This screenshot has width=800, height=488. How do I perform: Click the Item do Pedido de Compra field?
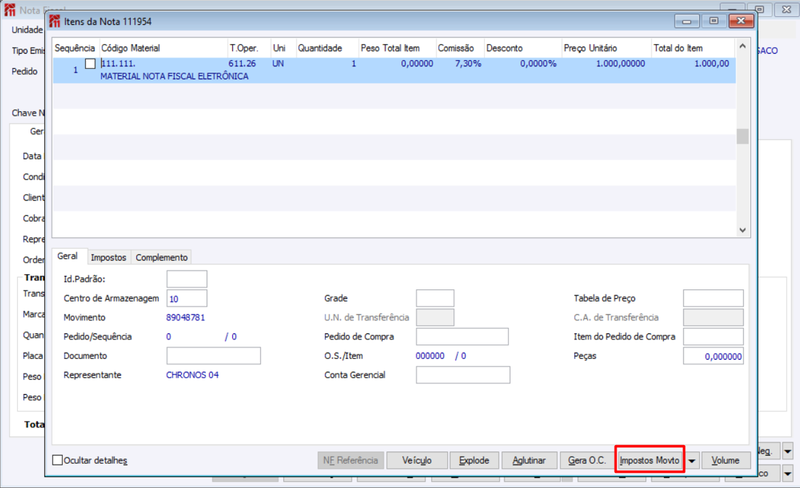coord(713,336)
